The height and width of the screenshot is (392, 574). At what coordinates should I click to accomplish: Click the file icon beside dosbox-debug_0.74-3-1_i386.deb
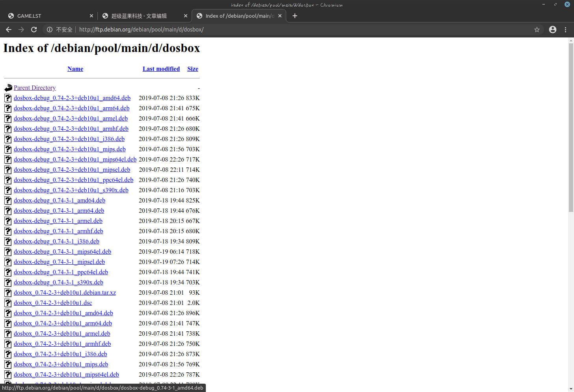coord(8,242)
